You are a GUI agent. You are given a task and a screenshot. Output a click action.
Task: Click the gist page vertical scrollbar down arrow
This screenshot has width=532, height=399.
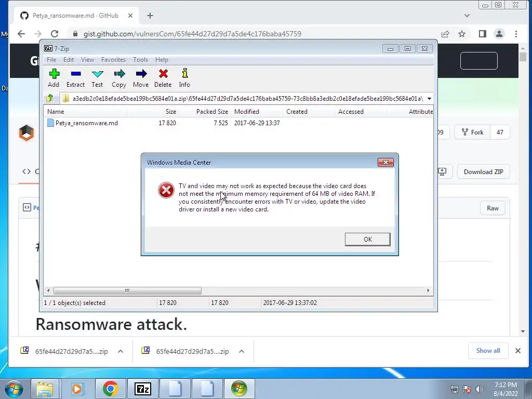(523, 331)
